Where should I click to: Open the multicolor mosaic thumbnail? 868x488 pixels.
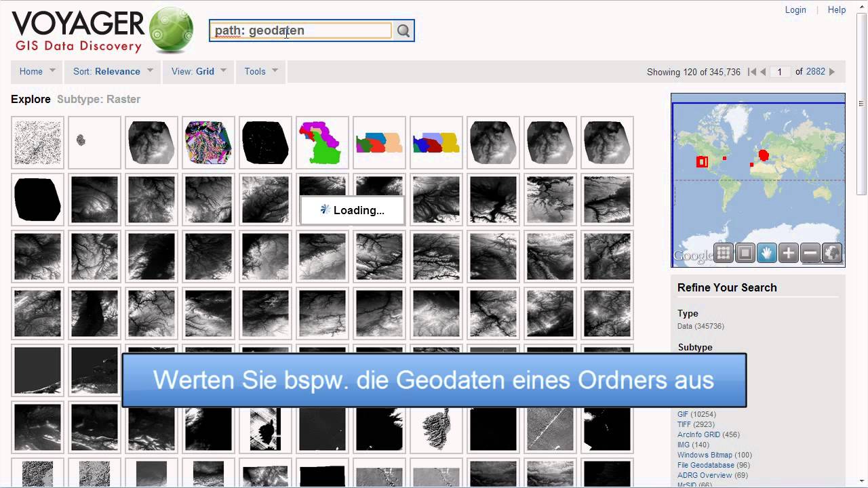click(x=208, y=143)
